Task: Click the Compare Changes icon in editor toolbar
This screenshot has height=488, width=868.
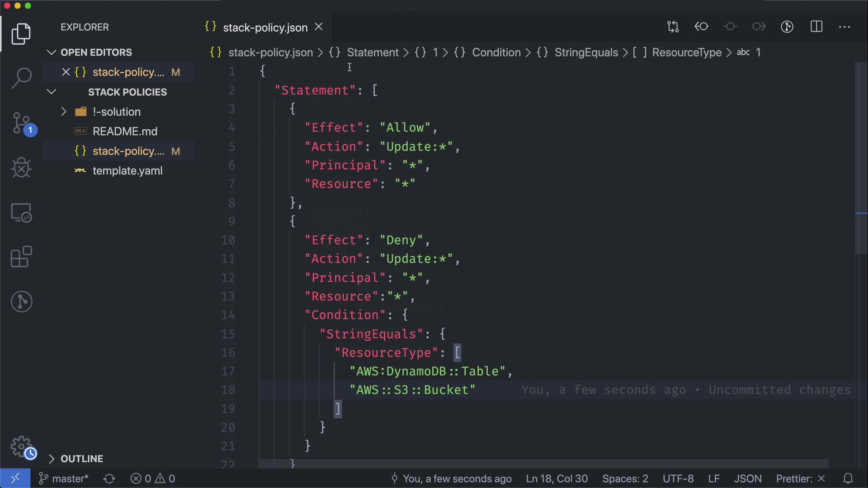Action: coord(673,27)
